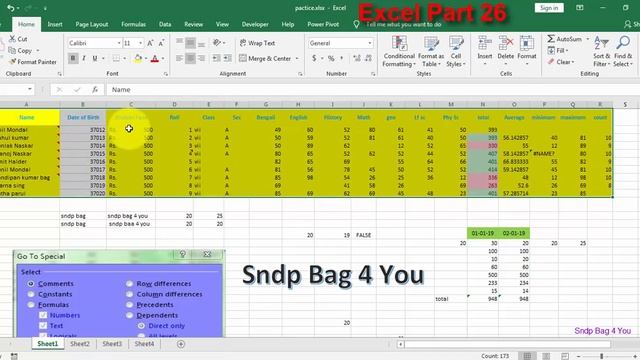The image size is (640, 360).
Task: Activate the Format Painter brush
Action: click(12, 62)
